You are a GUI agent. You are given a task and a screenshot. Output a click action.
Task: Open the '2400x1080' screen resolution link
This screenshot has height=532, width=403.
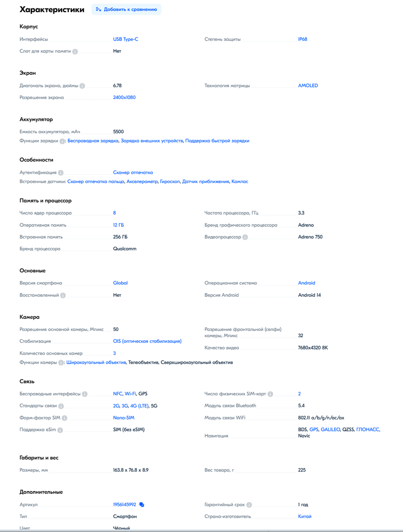point(124,97)
